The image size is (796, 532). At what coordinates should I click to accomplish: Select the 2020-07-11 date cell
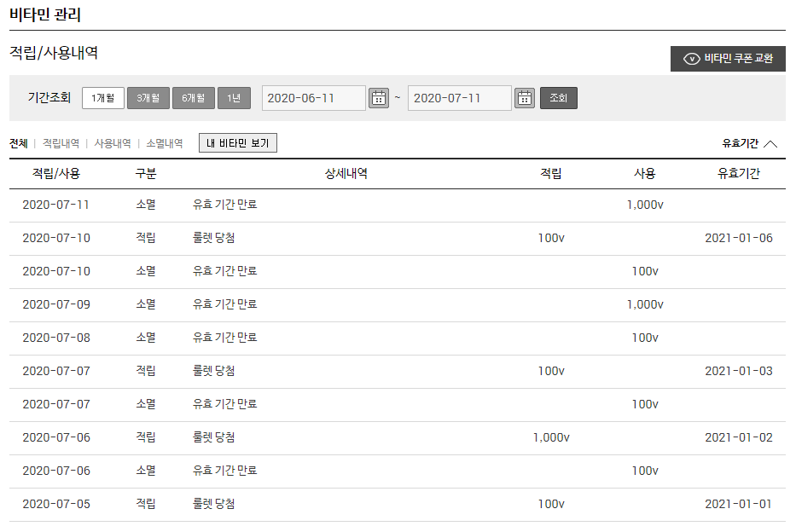pyautogui.click(x=55, y=205)
